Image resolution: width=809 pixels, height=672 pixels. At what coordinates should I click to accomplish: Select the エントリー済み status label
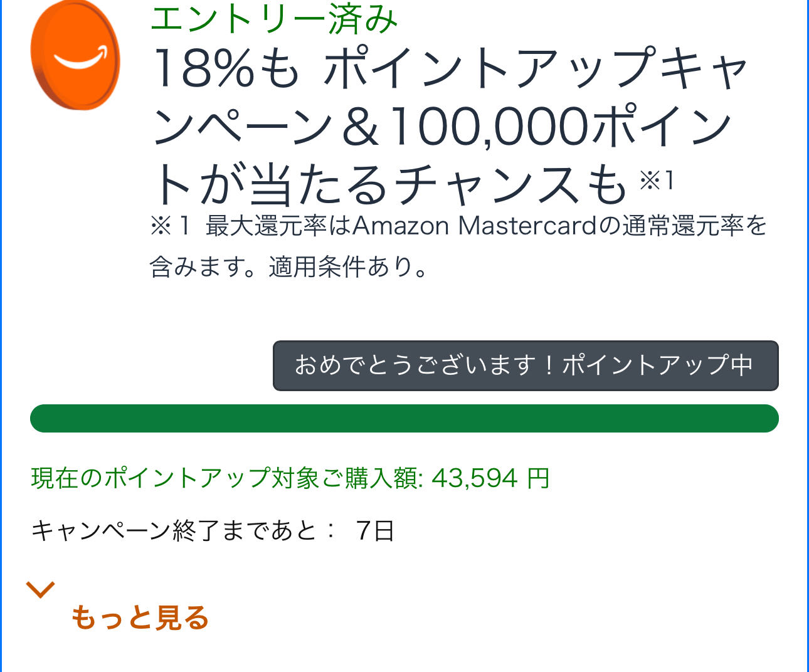click(x=275, y=19)
